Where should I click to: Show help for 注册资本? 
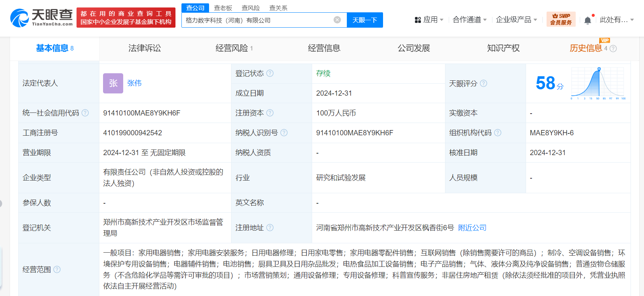tap(270, 113)
